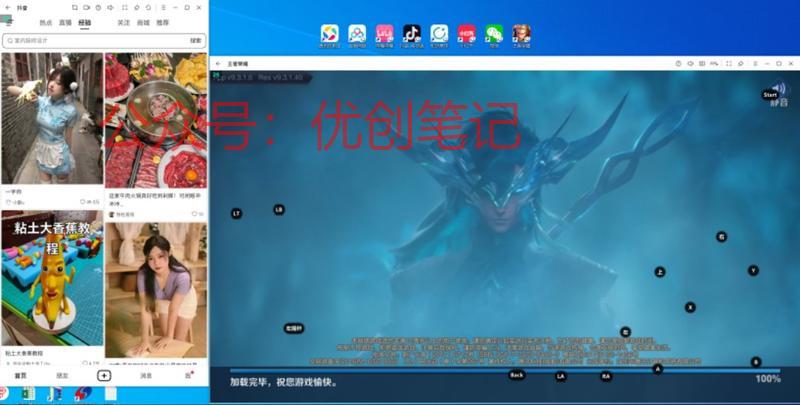800x405 pixels.
Task: Open the hotpot beef video thumbnail
Action: [156, 120]
